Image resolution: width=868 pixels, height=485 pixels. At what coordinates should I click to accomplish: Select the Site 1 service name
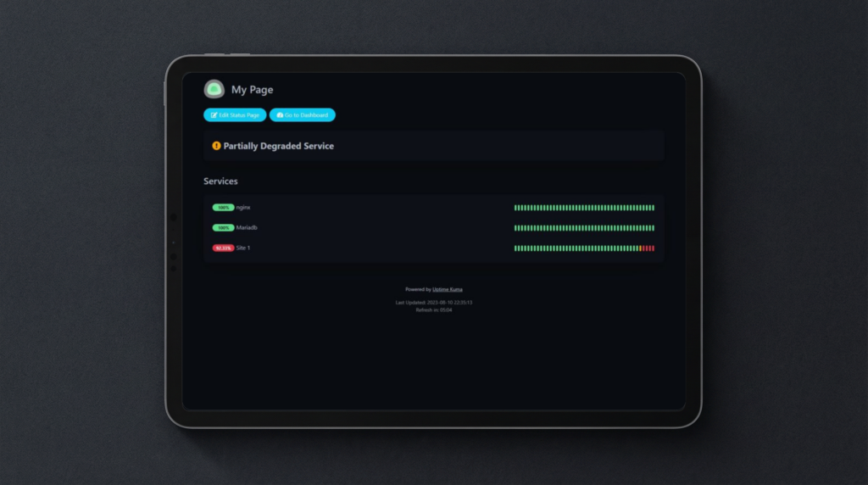(x=243, y=248)
